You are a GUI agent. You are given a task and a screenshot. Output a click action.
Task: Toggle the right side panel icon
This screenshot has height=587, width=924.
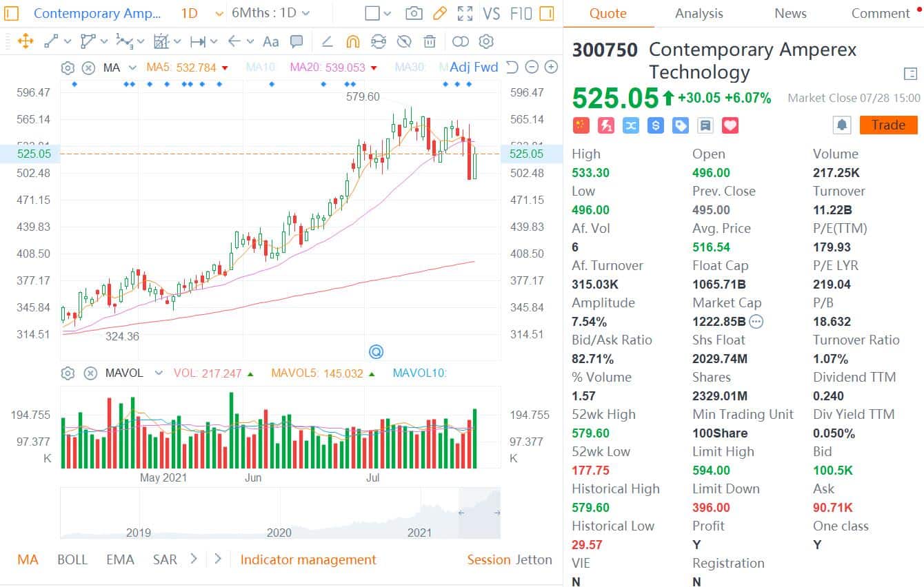coord(547,13)
